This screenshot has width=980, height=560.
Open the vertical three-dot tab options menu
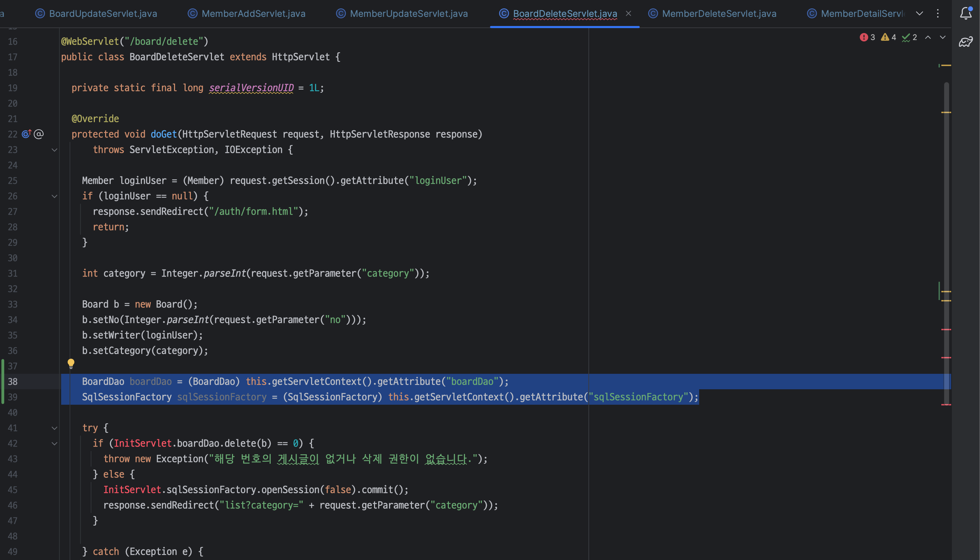pos(938,13)
